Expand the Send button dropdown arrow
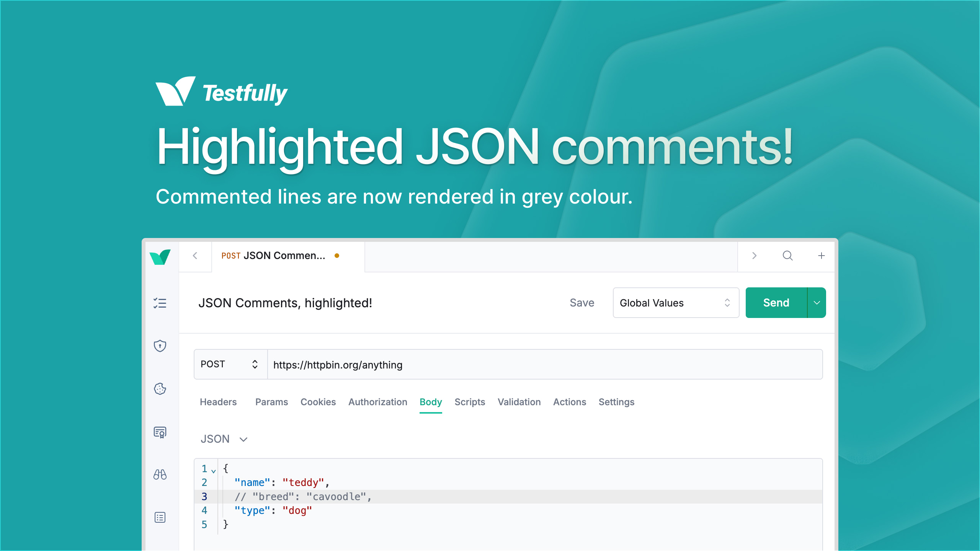 (x=817, y=303)
